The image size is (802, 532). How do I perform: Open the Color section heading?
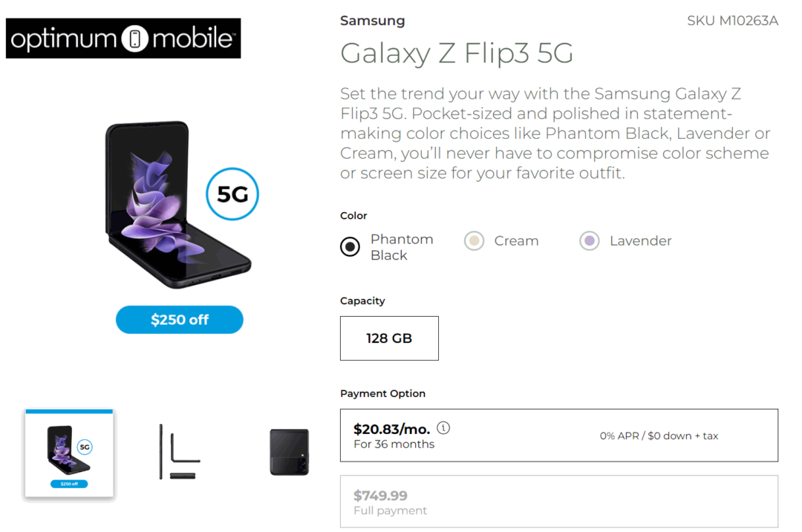(x=353, y=215)
